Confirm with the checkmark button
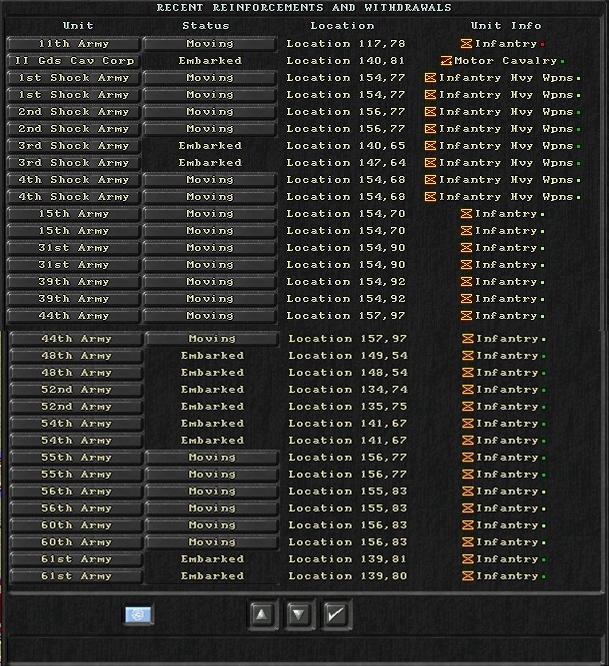This screenshot has width=609, height=666. (x=336, y=614)
